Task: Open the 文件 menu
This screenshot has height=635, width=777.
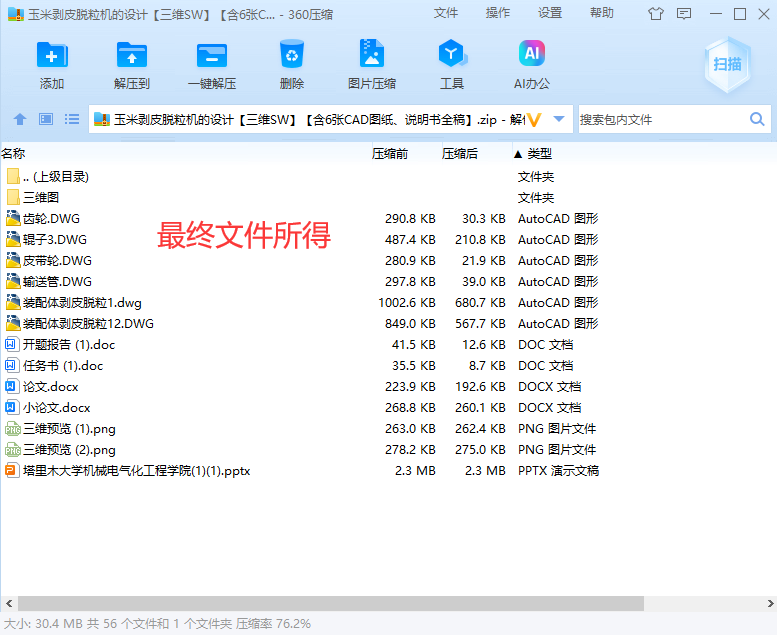Action: tap(445, 13)
